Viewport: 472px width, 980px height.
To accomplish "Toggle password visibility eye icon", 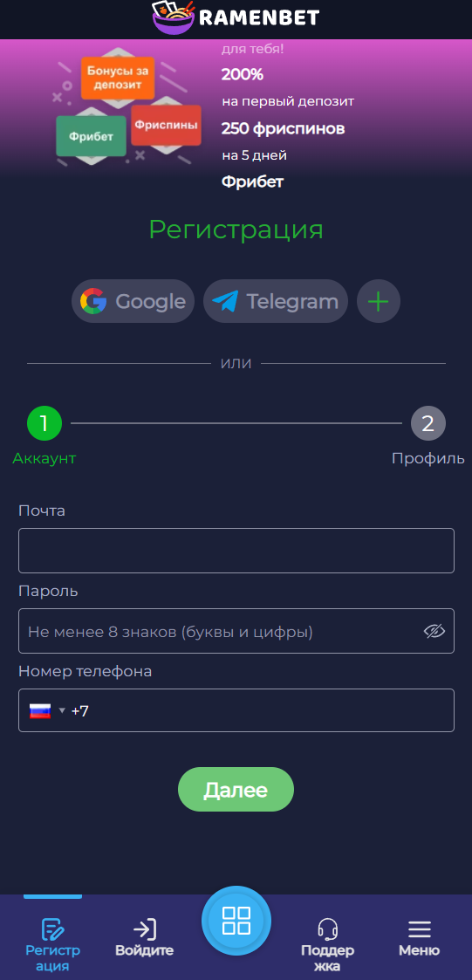I will click(x=434, y=631).
